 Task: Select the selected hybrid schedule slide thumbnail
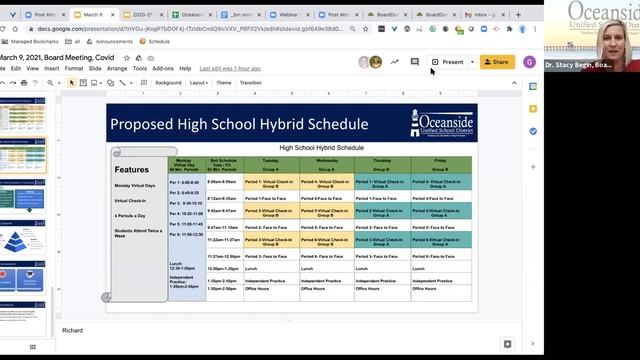pos(23,156)
